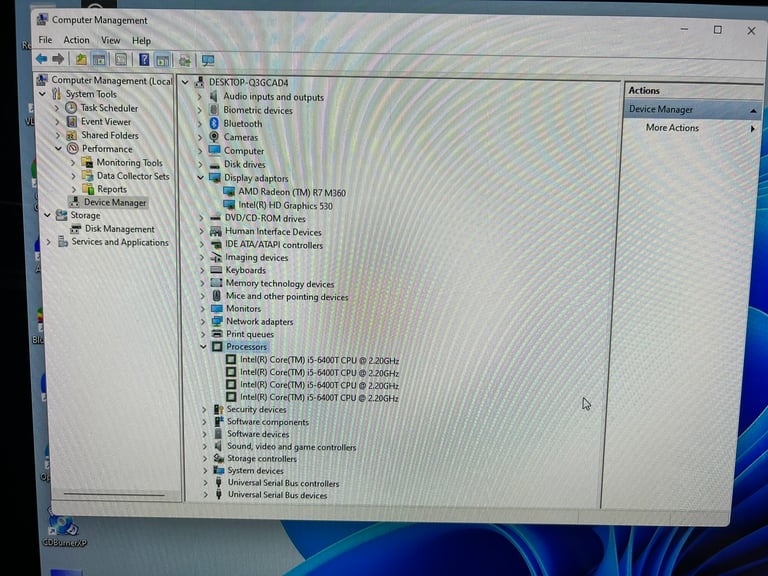Select Imaging devices category
768x576 pixels.
click(256, 257)
